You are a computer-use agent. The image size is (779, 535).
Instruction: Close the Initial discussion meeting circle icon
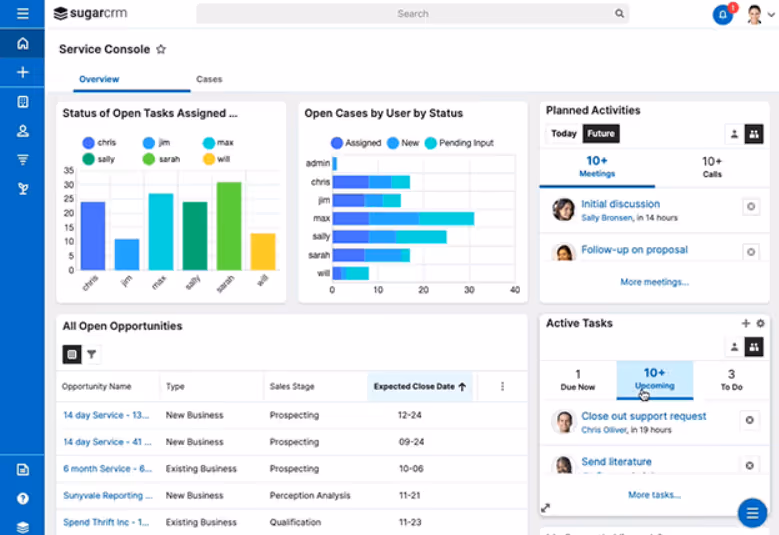click(751, 207)
